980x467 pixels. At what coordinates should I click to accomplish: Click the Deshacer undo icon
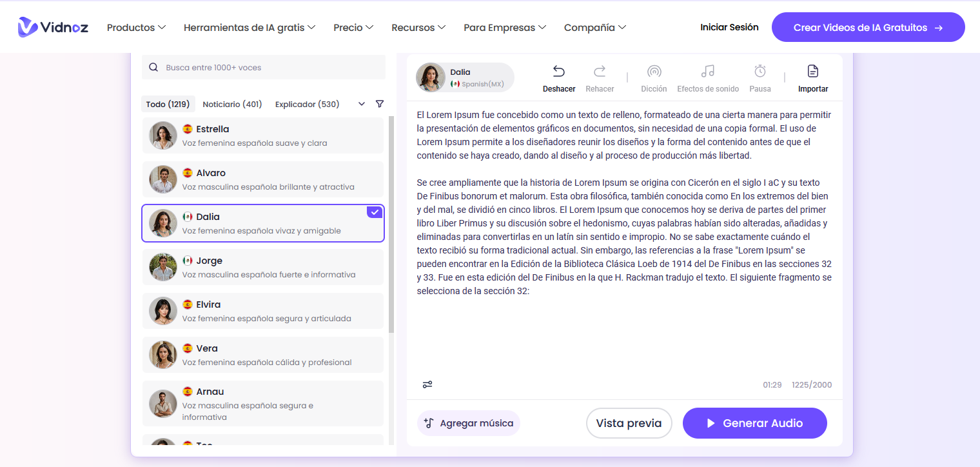558,72
